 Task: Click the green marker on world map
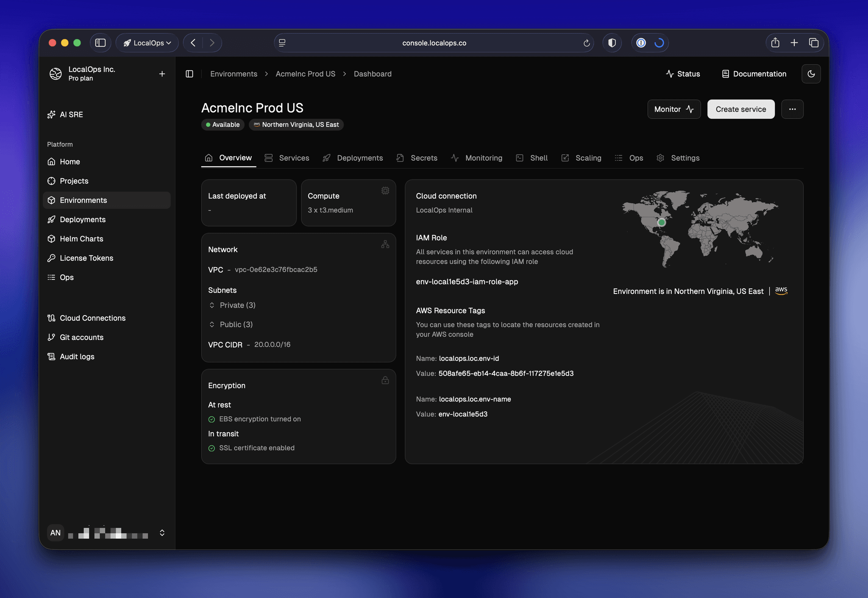(661, 222)
